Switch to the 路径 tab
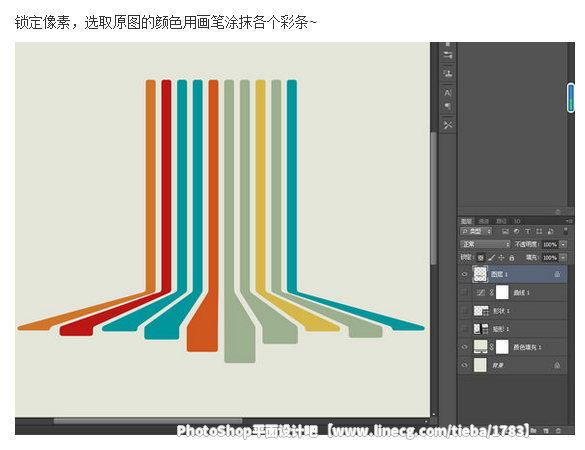The height and width of the screenshot is (450, 585). [x=501, y=221]
